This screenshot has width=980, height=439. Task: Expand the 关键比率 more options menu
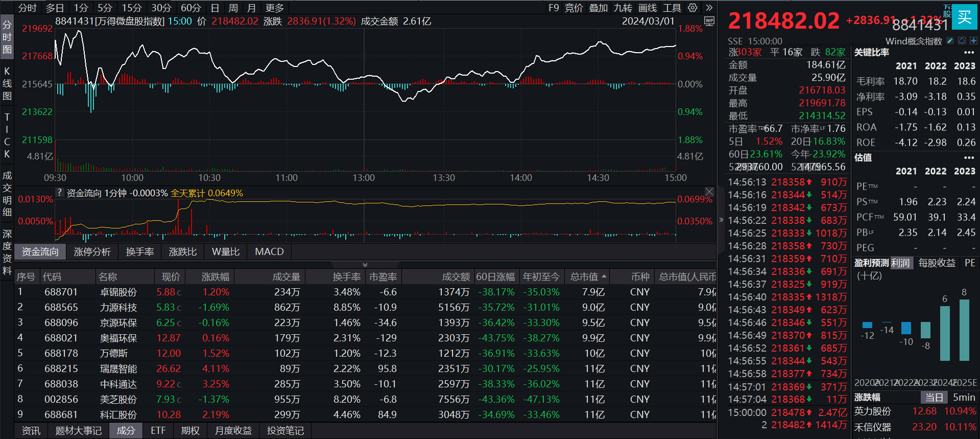click(969, 53)
